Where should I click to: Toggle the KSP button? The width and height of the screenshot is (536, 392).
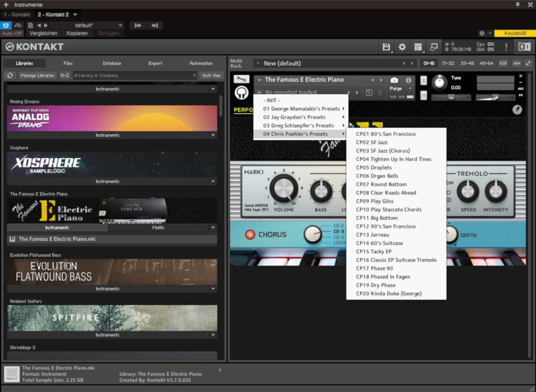[503, 63]
